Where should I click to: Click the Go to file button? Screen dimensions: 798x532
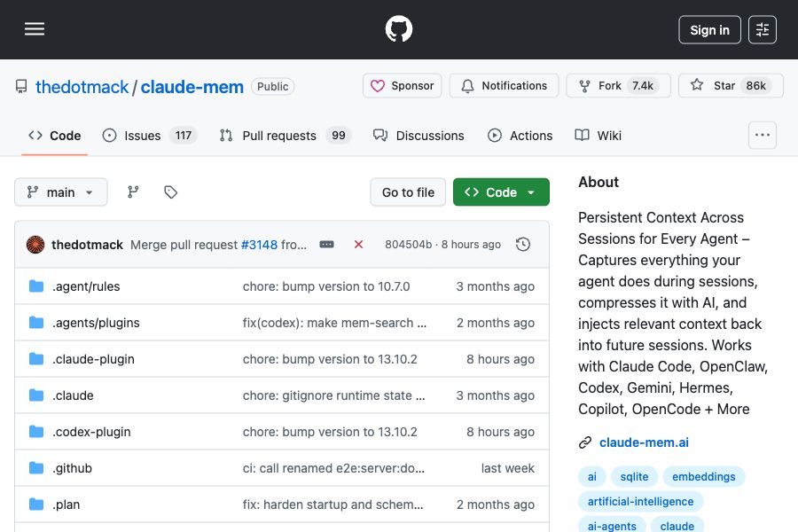pyautogui.click(x=408, y=192)
